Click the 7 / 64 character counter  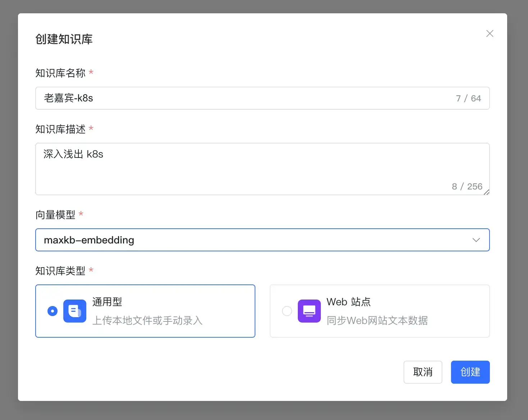pyautogui.click(x=468, y=98)
